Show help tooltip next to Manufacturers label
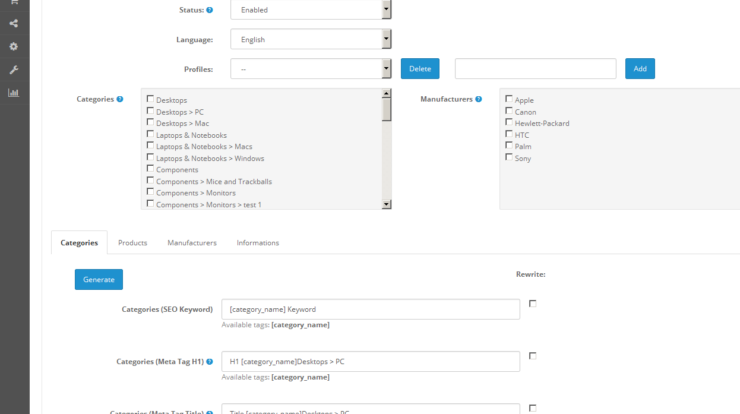Image resolution: width=740 pixels, height=414 pixels. (x=479, y=99)
